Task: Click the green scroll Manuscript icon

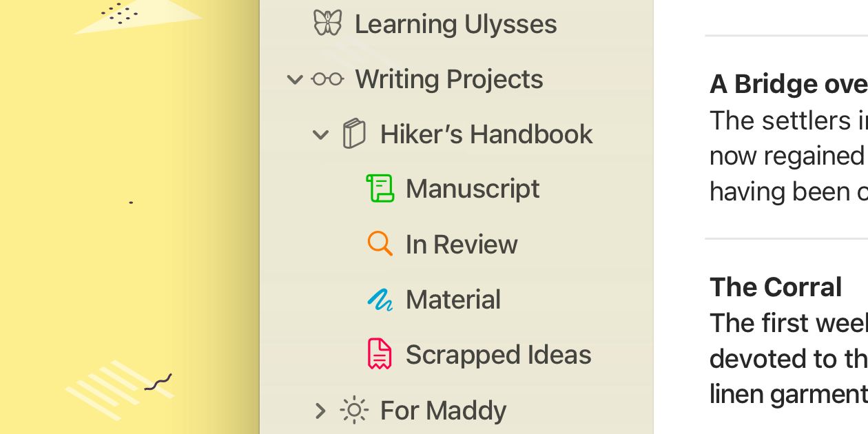Action: pyautogui.click(x=380, y=188)
